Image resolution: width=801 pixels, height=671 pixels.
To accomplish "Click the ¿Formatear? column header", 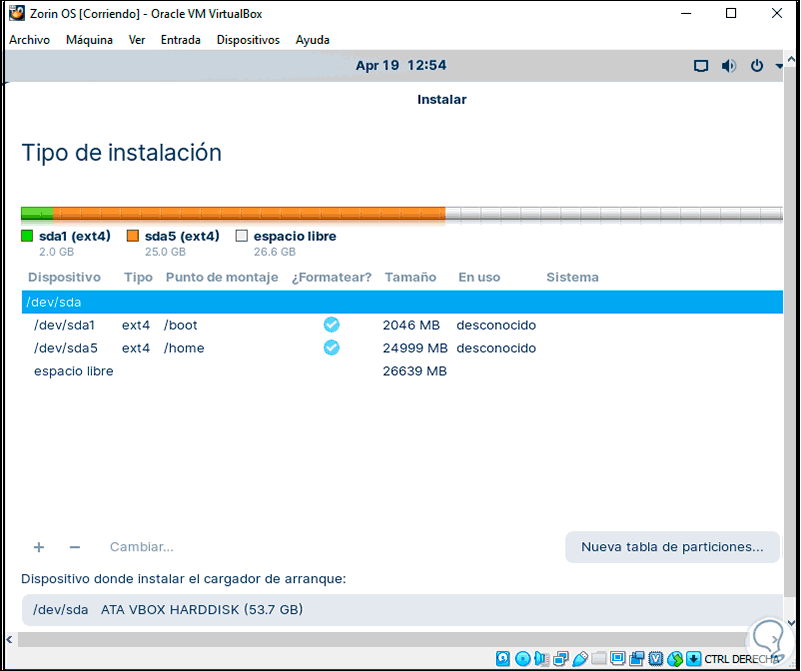I will point(332,277).
